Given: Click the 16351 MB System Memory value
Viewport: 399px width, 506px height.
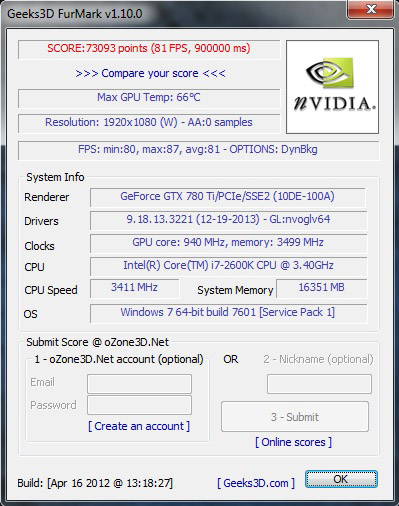Looking at the screenshot, I should click(x=321, y=288).
